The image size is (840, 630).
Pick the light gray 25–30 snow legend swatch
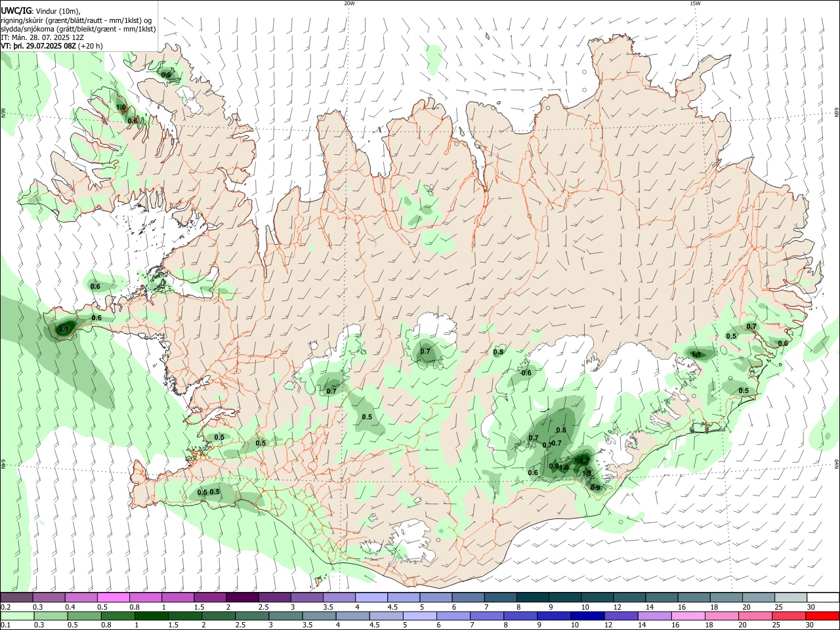(x=791, y=598)
